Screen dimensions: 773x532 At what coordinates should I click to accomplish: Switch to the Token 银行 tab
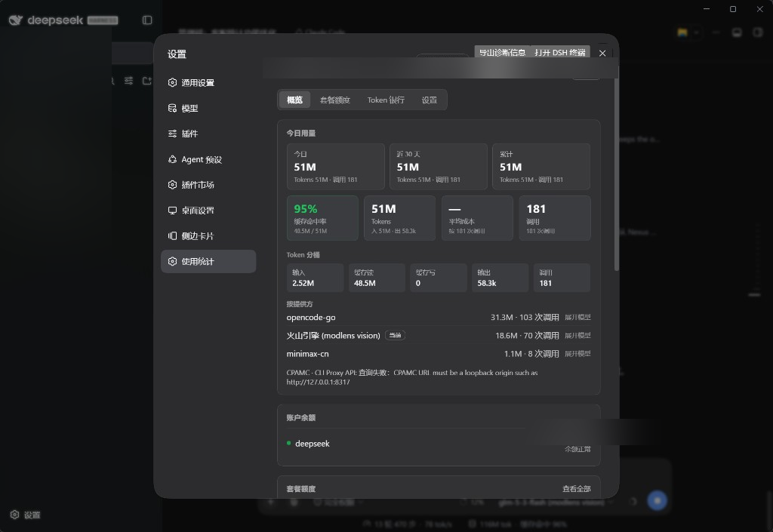[386, 100]
